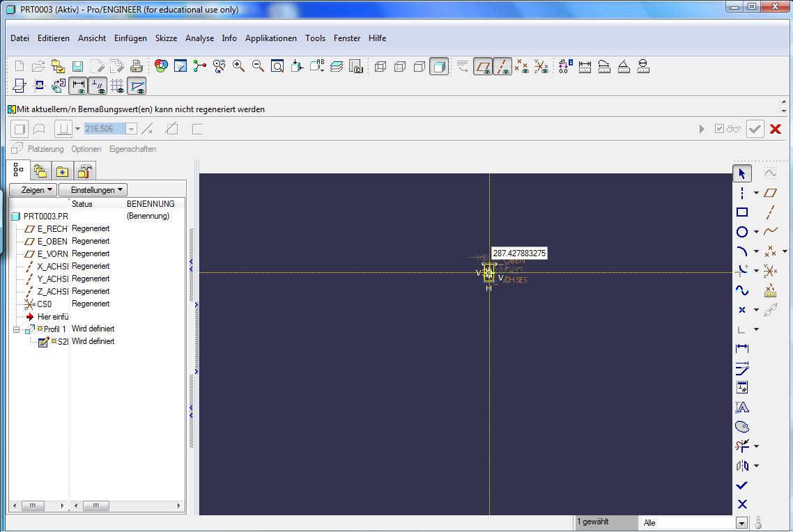Toggle sketch vertices display

click(x=137, y=86)
